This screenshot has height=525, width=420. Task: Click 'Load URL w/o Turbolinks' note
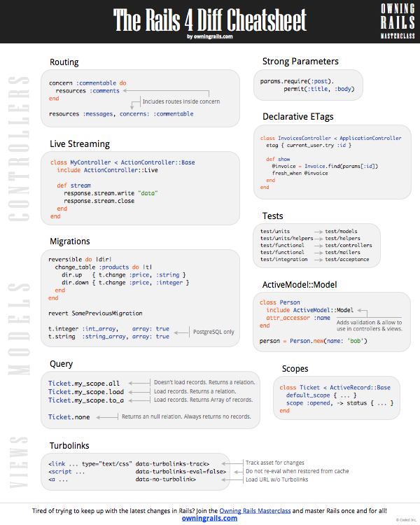click(277, 479)
